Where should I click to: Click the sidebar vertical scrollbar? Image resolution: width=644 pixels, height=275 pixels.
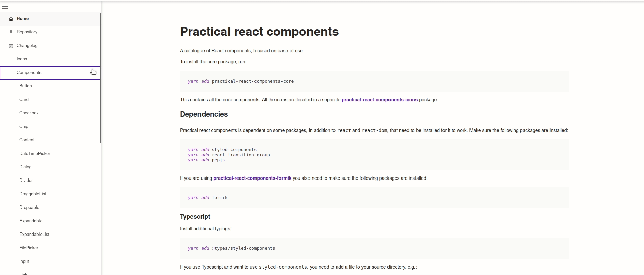pyautogui.click(x=100, y=78)
